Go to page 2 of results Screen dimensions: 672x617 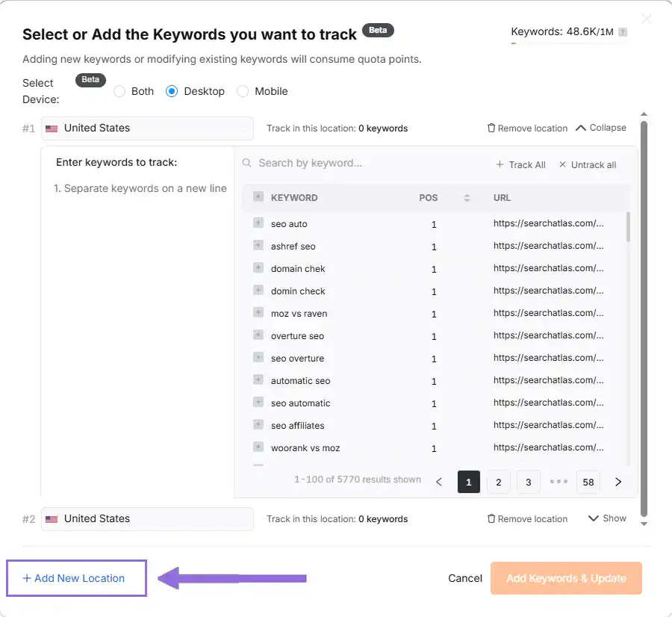[498, 482]
